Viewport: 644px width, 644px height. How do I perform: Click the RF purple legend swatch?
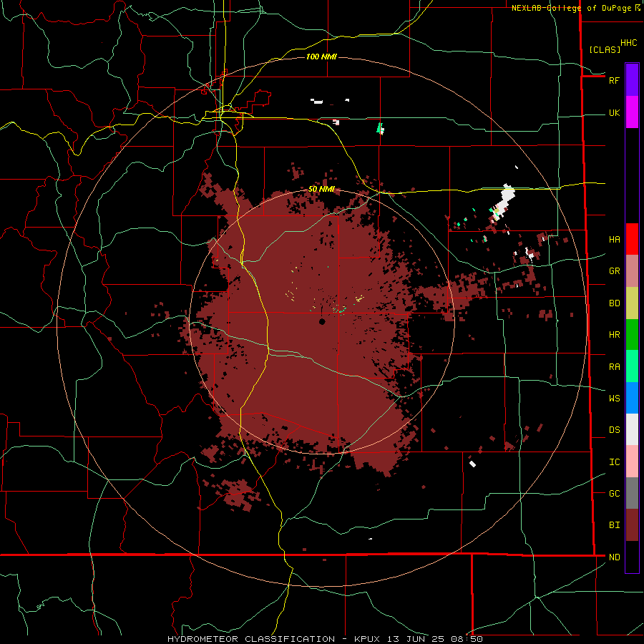click(x=632, y=80)
